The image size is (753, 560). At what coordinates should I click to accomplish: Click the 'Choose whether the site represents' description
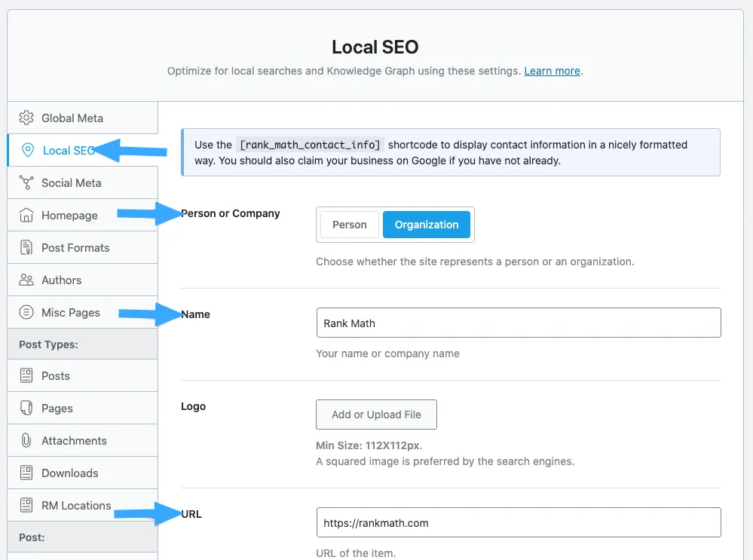tap(475, 262)
